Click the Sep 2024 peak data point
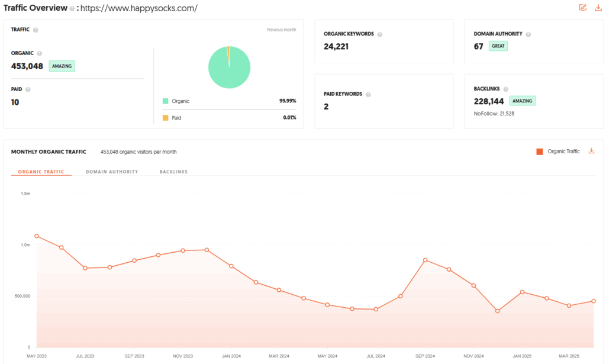The height and width of the screenshot is (364, 606). (425, 260)
